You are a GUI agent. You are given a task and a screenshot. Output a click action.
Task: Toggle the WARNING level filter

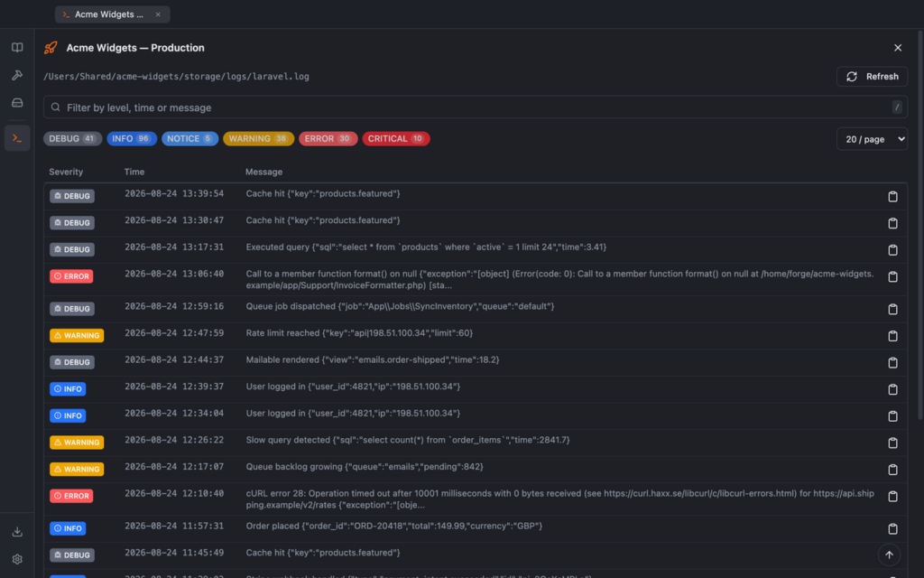pyautogui.click(x=258, y=138)
